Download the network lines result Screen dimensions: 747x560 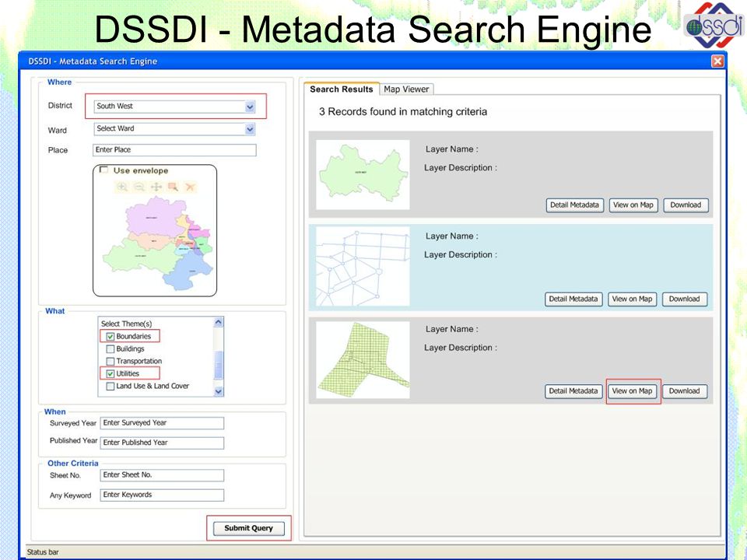[x=685, y=299]
